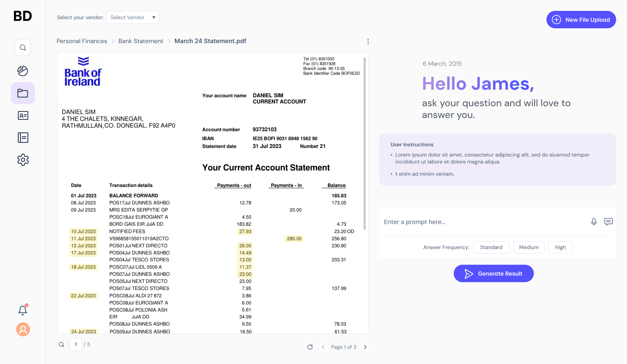Open the settings gear icon

tap(23, 160)
